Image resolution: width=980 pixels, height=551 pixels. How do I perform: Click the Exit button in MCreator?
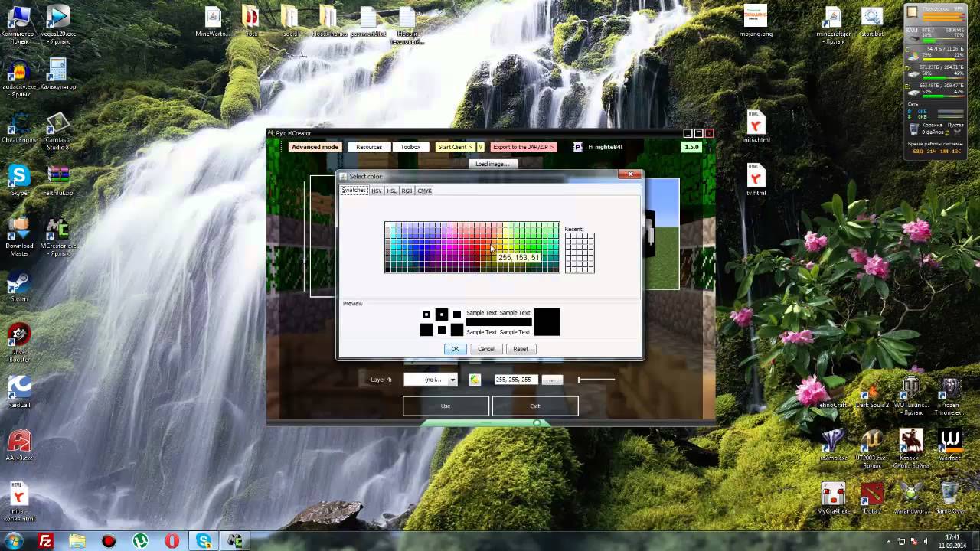coord(535,406)
